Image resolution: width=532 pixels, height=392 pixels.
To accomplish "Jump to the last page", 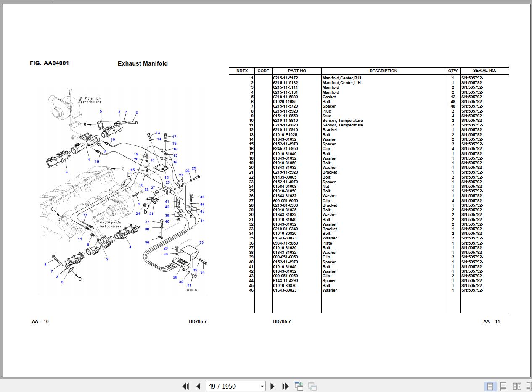I will [x=285, y=386].
